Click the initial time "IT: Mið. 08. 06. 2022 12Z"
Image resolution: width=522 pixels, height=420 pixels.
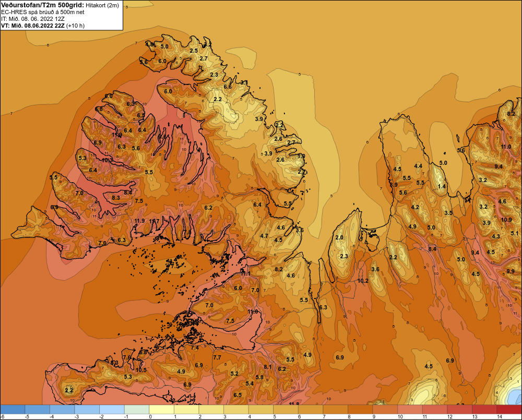coord(33,19)
